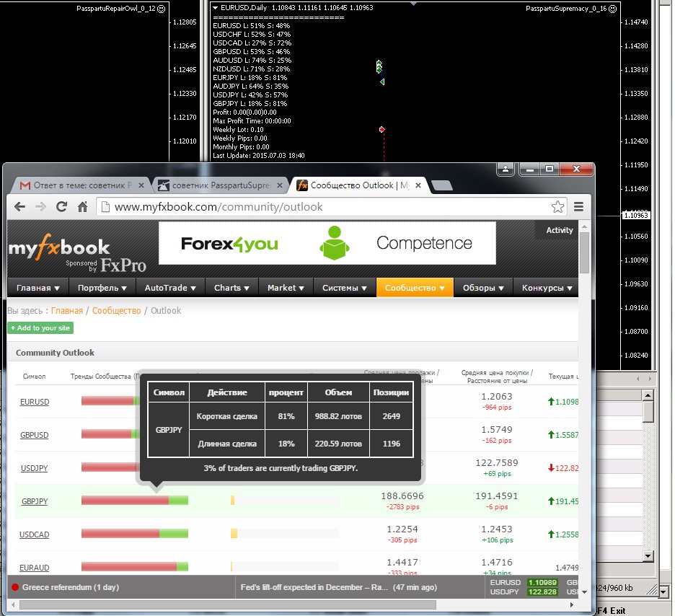Open the Сообщество breadcrumb link
The width and height of the screenshot is (675, 616).
pyautogui.click(x=116, y=311)
